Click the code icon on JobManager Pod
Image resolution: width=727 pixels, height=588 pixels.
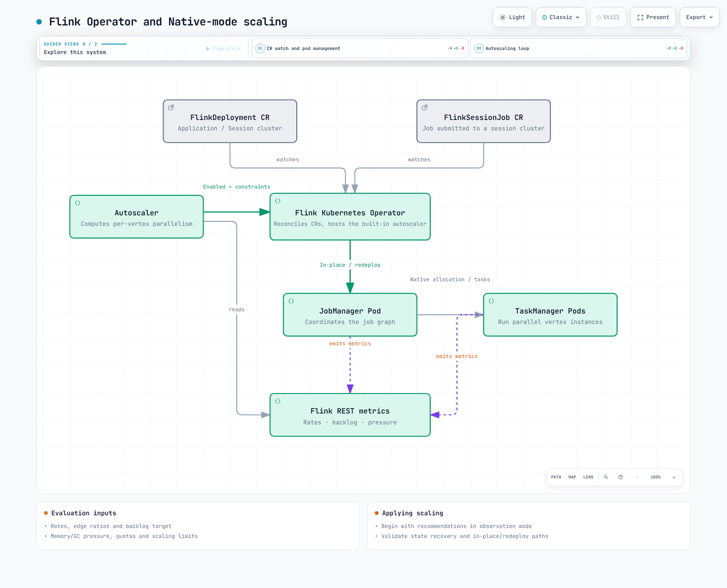[291, 301]
